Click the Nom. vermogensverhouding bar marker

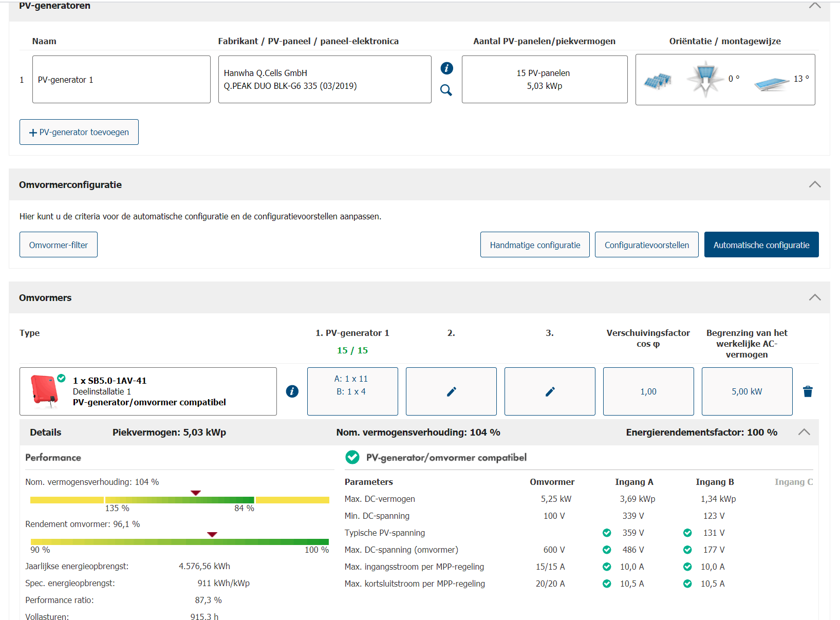pyautogui.click(x=196, y=493)
